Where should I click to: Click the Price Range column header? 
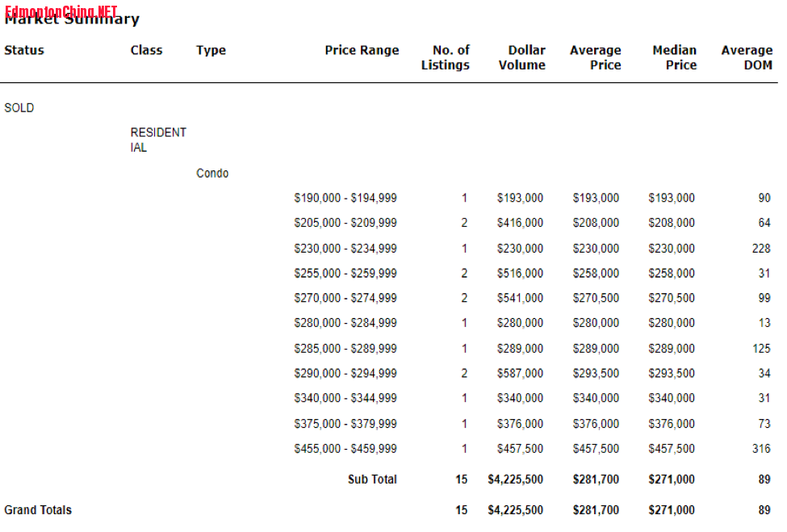[362, 50]
